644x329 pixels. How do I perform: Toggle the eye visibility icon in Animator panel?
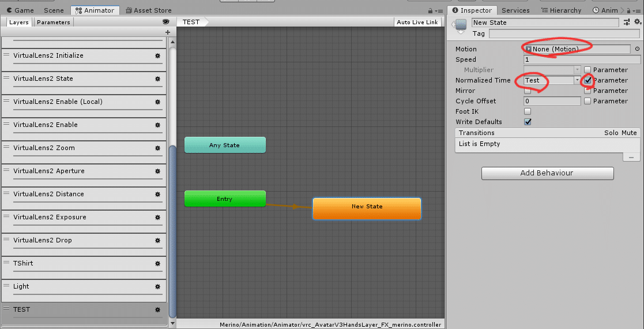coord(165,22)
